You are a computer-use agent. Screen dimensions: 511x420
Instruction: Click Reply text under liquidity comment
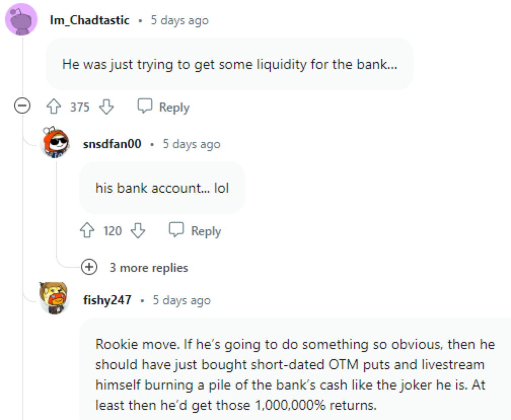tap(174, 108)
